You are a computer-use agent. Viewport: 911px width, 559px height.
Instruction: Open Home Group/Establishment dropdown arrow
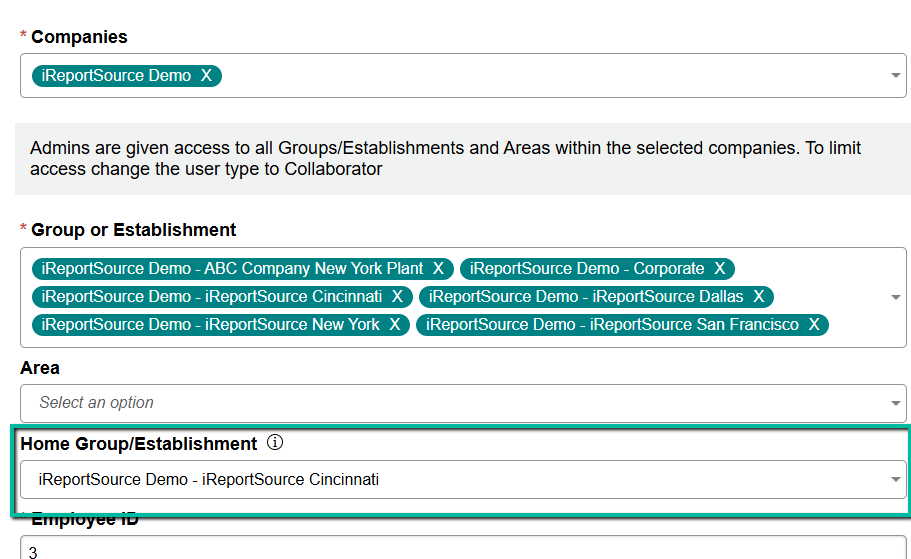(x=895, y=479)
